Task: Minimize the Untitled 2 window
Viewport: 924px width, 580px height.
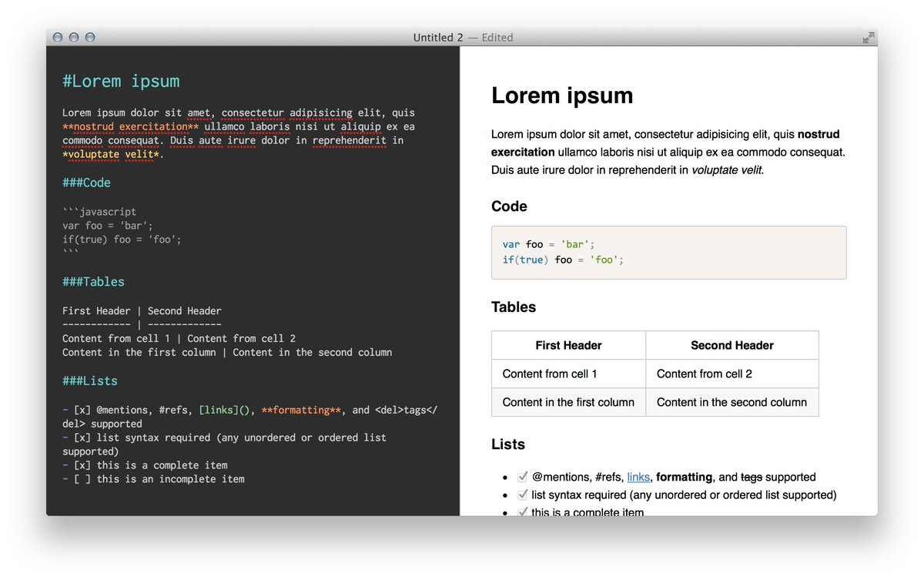Action: tap(74, 37)
